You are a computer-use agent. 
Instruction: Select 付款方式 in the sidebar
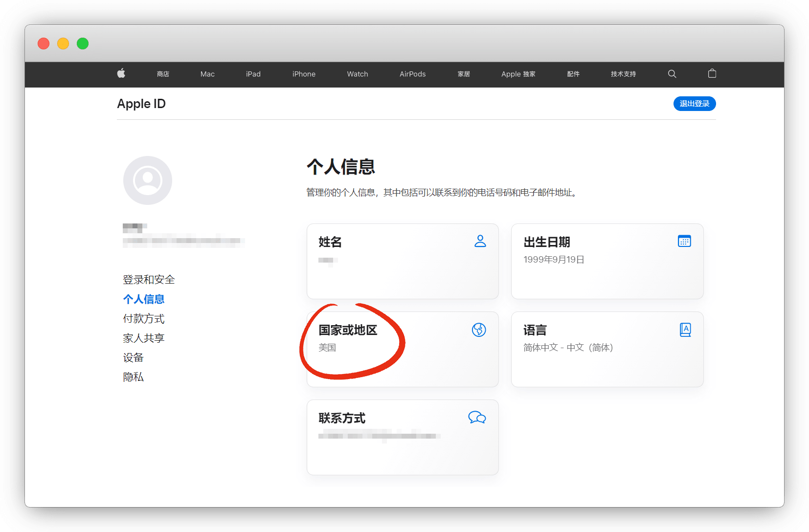(x=144, y=319)
